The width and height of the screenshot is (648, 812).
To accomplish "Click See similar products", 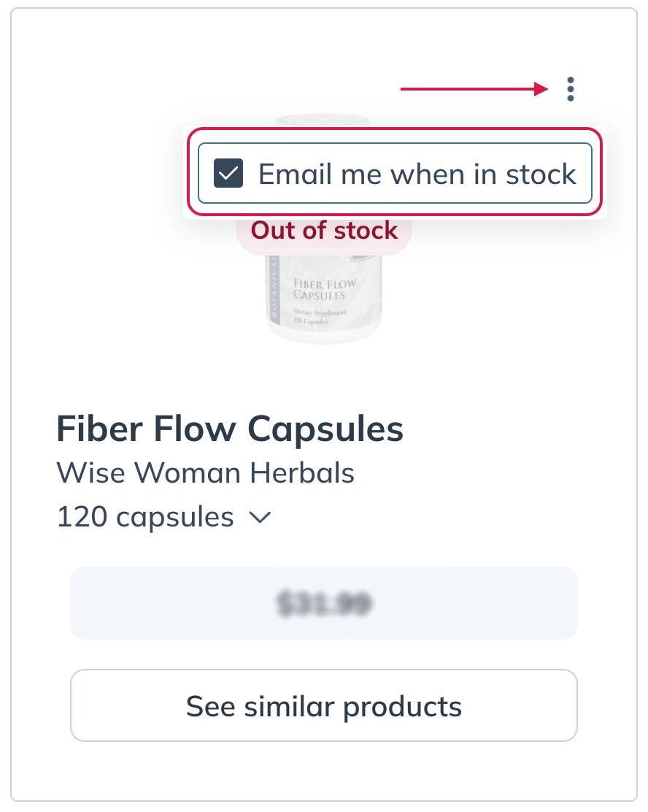I will pyautogui.click(x=323, y=705).
